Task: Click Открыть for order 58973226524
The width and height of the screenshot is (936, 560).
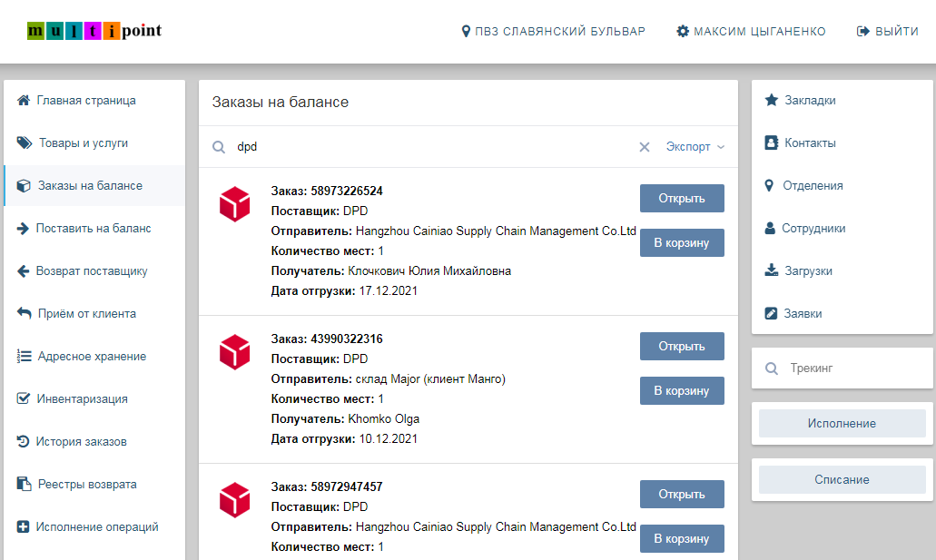Action: [x=682, y=198]
